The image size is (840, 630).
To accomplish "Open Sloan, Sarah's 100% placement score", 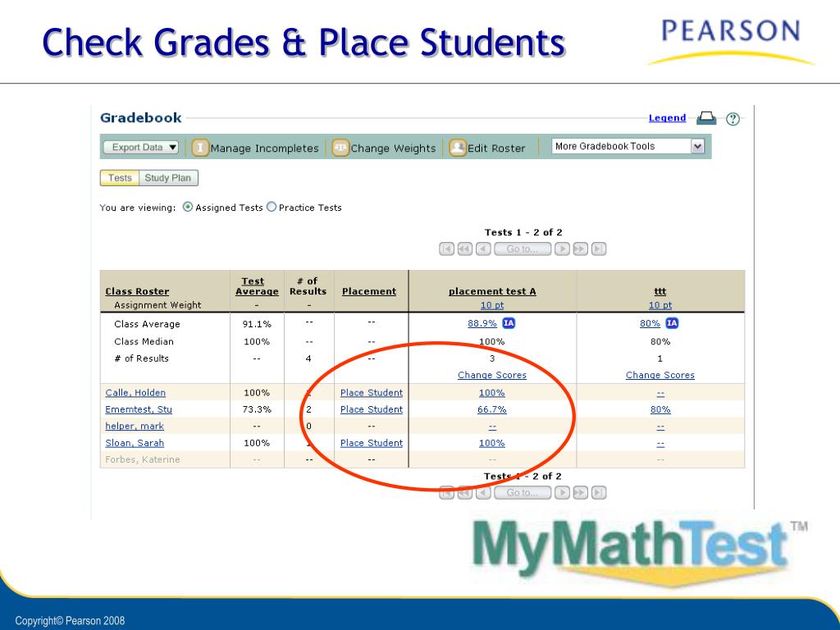I will (x=492, y=443).
